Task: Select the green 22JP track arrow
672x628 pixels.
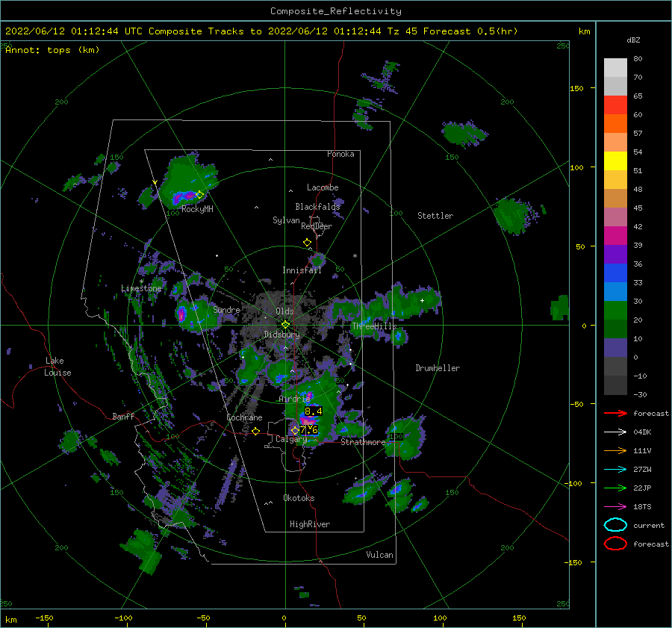Action: (615, 488)
